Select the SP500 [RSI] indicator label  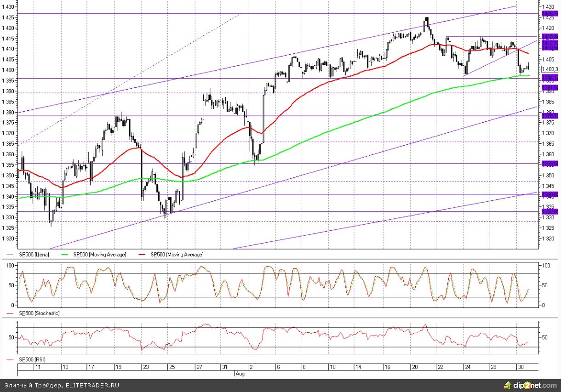point(32,359)
